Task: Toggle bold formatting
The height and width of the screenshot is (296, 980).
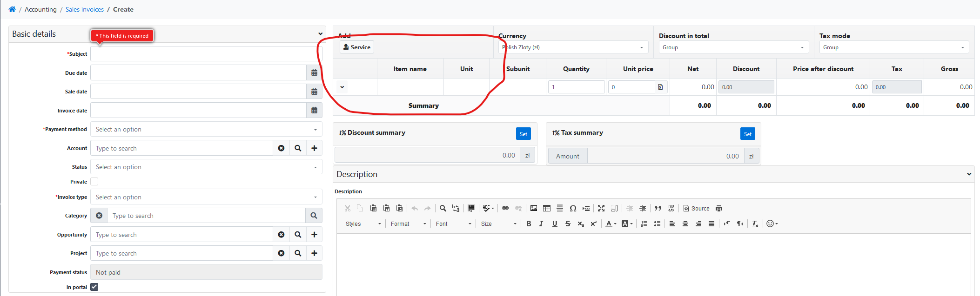Action: pos(529,224)
